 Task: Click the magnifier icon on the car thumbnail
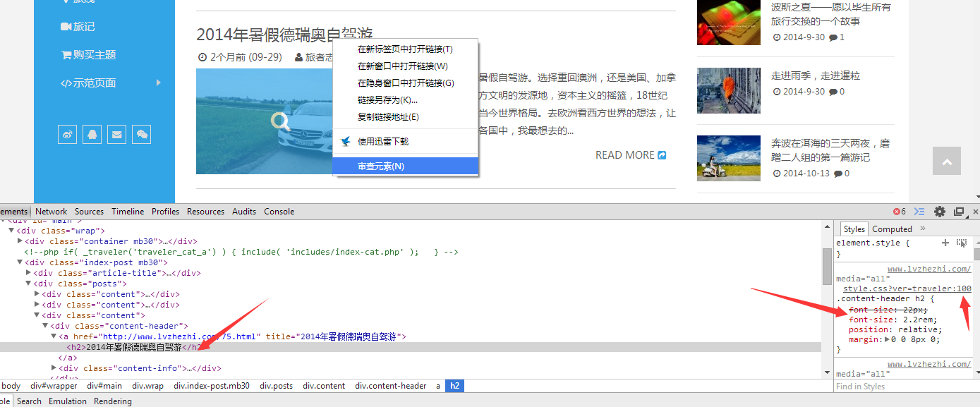[x=281, y=121]
